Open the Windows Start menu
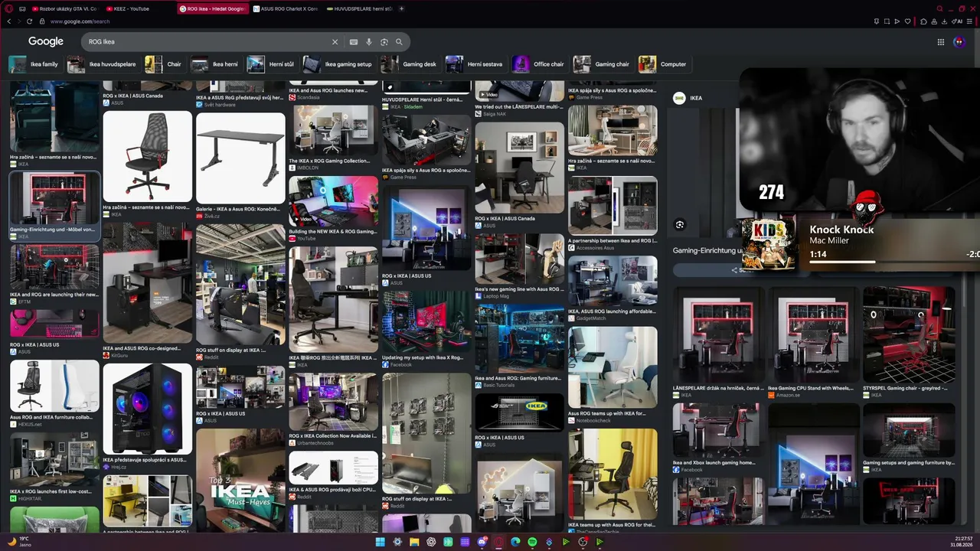The image size is (980, 551). [x=380, y=542]
